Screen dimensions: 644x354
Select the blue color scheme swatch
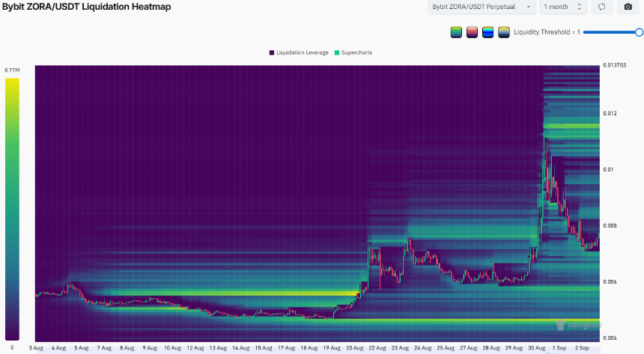tap(488, 32)
